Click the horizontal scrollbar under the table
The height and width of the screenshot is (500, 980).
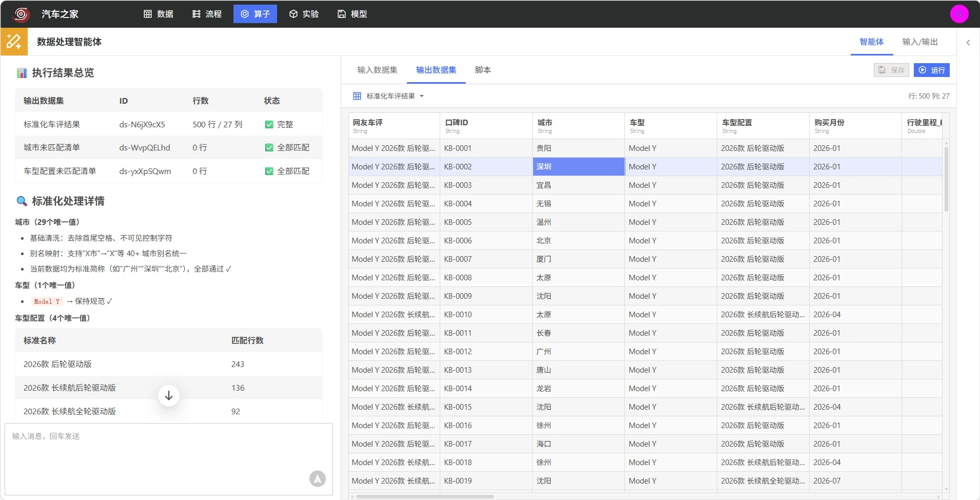[x=425, y=496]
